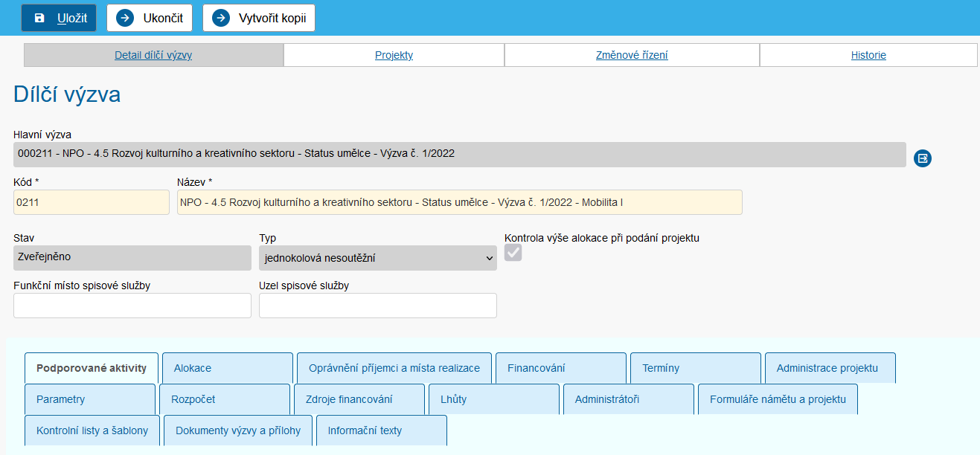This screenshot has height=455, width=980.
Task: Focus the Funkční místo spisové služby field
Action: click(132, 306)
